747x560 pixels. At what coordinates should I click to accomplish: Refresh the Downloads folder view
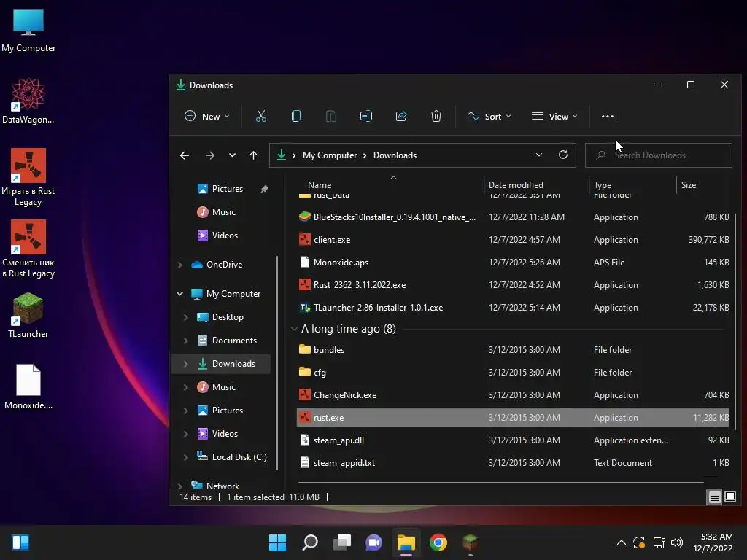(x=563, y=155)
